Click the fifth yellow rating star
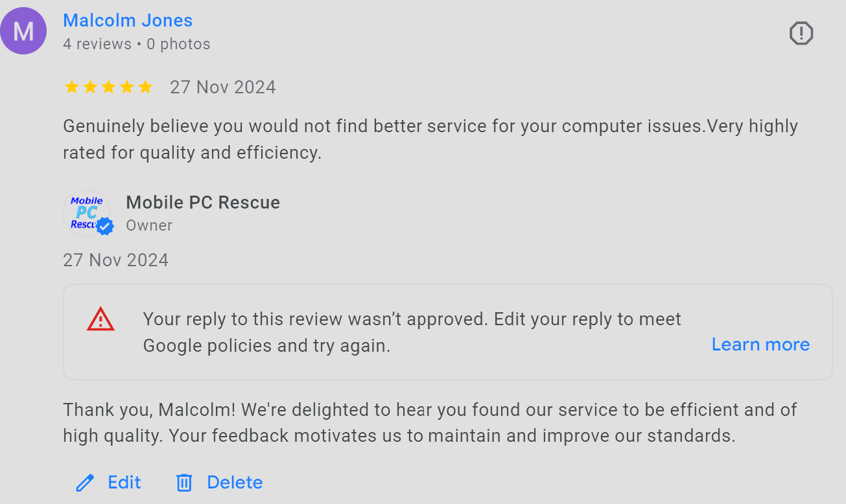Screen dimensions: 846x504 (x=145, y=87)
